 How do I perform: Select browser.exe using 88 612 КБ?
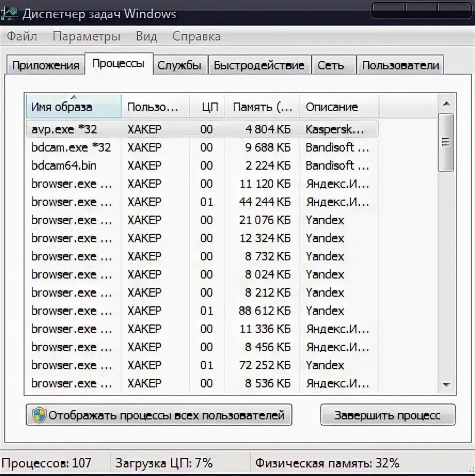click(202, 311)
